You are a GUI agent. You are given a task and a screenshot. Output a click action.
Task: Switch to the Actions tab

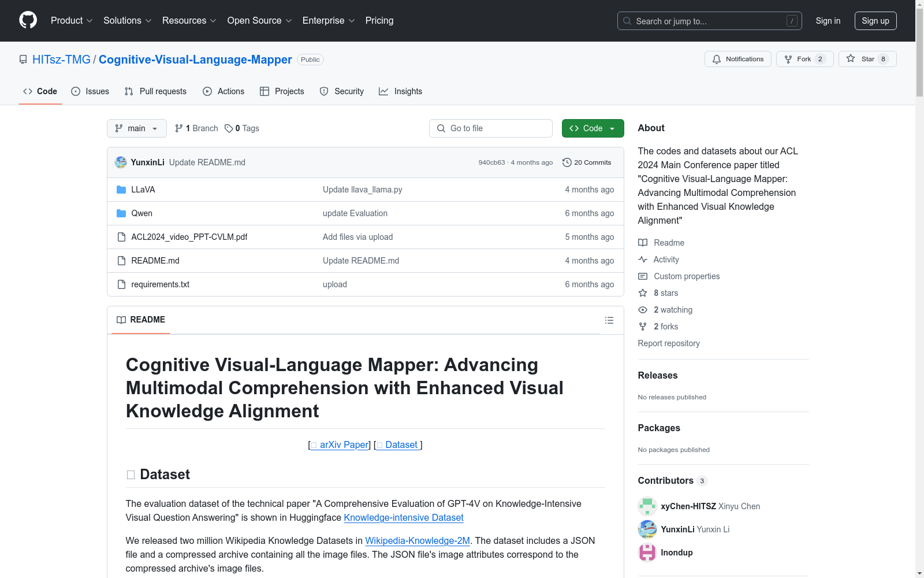pyautogui.click(x=223, y=91)
